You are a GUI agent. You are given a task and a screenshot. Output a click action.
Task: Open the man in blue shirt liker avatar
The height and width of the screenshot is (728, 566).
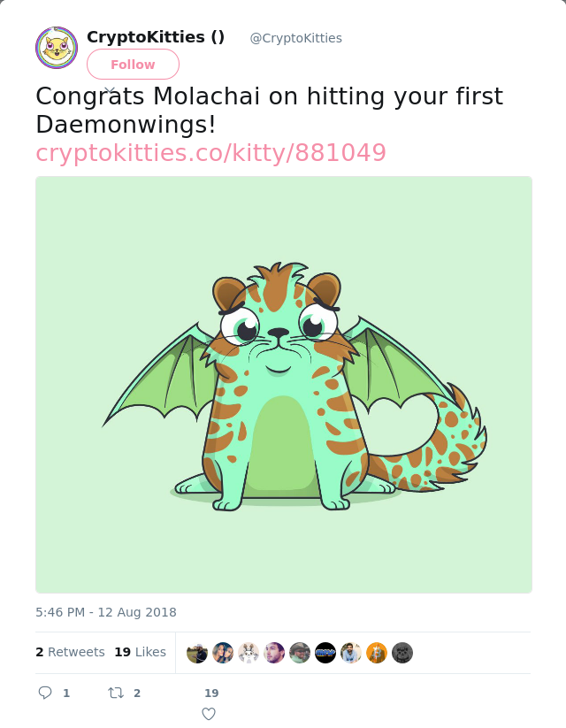(x=351, y=653)
